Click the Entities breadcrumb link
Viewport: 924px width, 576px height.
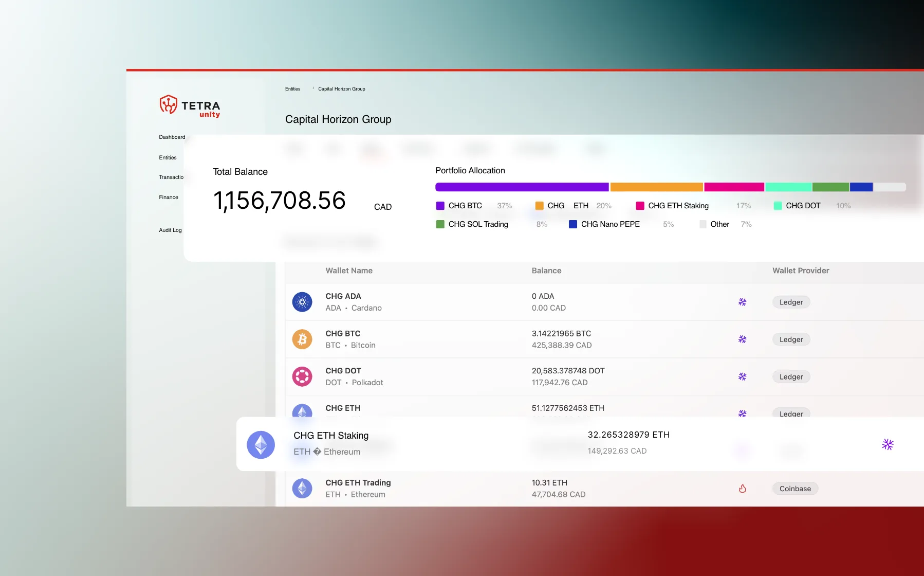coord(292,89)
